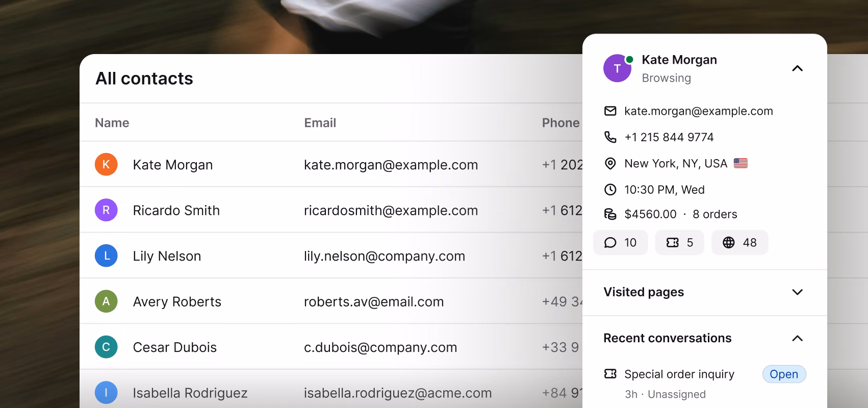Viewport: 868px width, 408px height.
Task: Open the Cesar Dubois contact name
Action: (x=175, y=347)
